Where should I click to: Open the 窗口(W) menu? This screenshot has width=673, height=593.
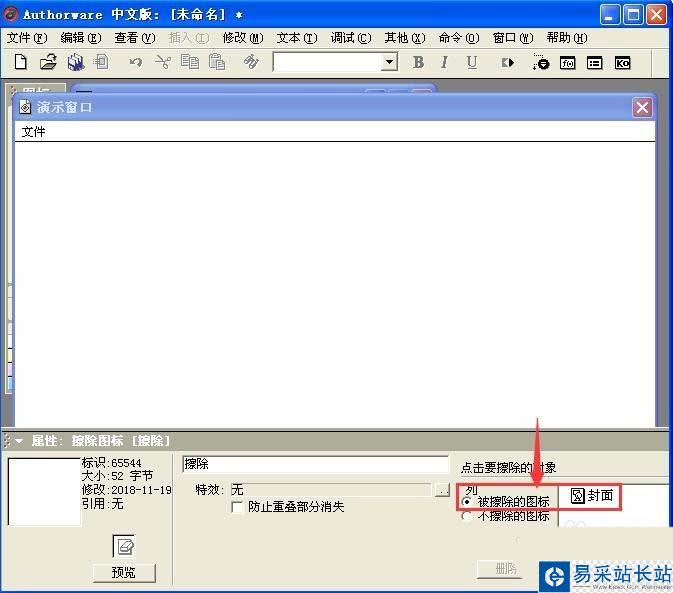tap(513, 38)
